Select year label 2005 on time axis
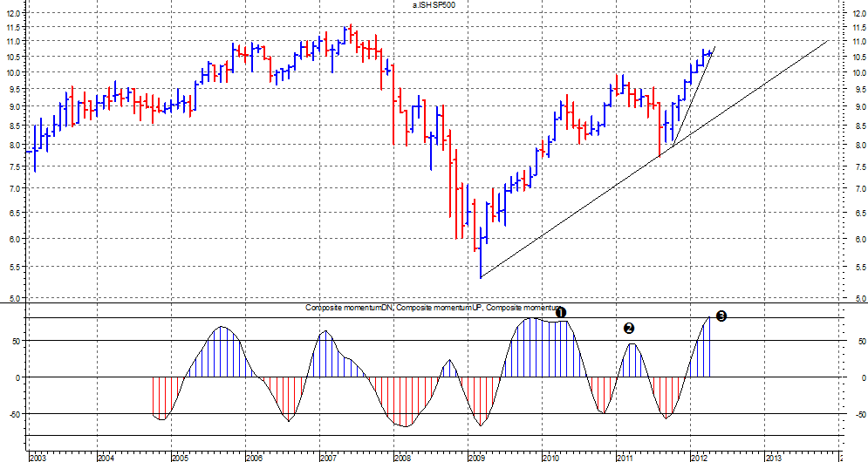 click(x=180, y=458)
